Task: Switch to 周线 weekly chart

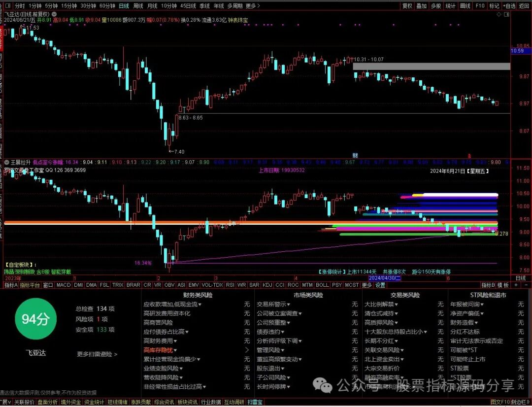Action: pyautogui.click(x=138, y=6)
